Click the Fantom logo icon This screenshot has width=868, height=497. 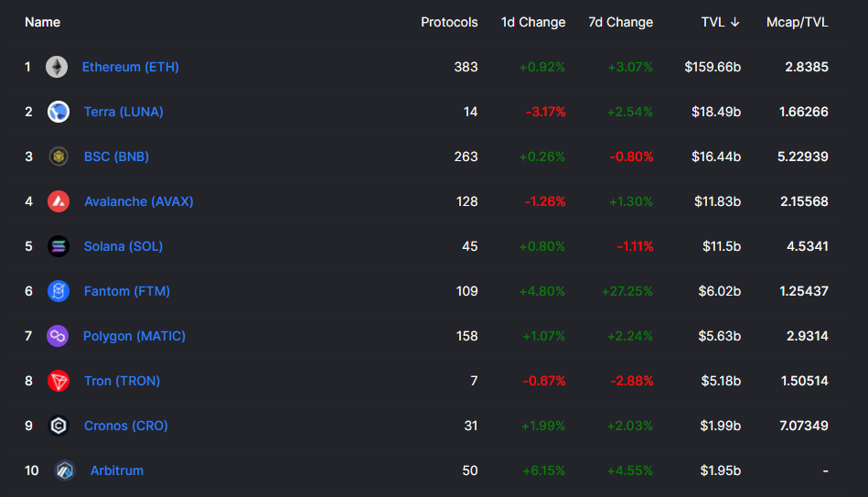(59, 291)
